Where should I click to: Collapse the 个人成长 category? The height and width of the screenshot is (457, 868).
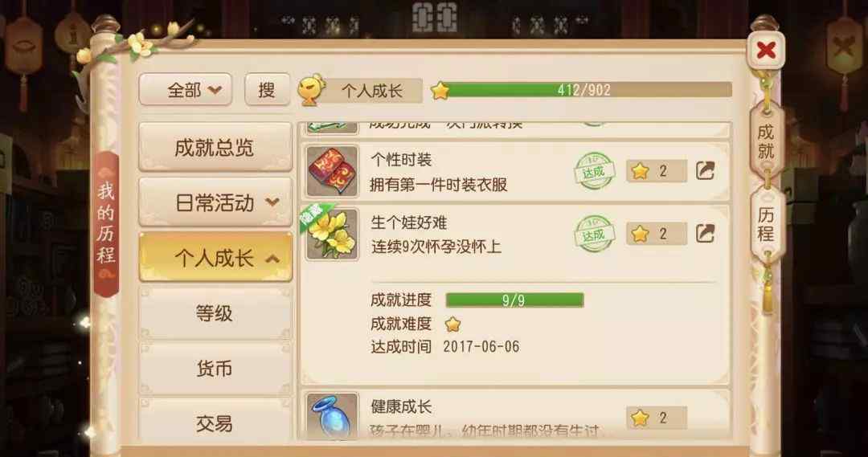[215, 258]
